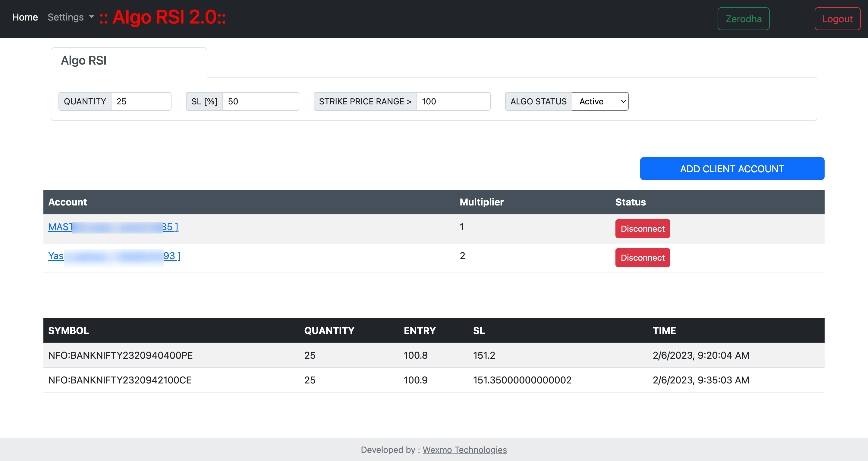
Task: Edit the Strike Price Range field
Action: coord(453,101)
